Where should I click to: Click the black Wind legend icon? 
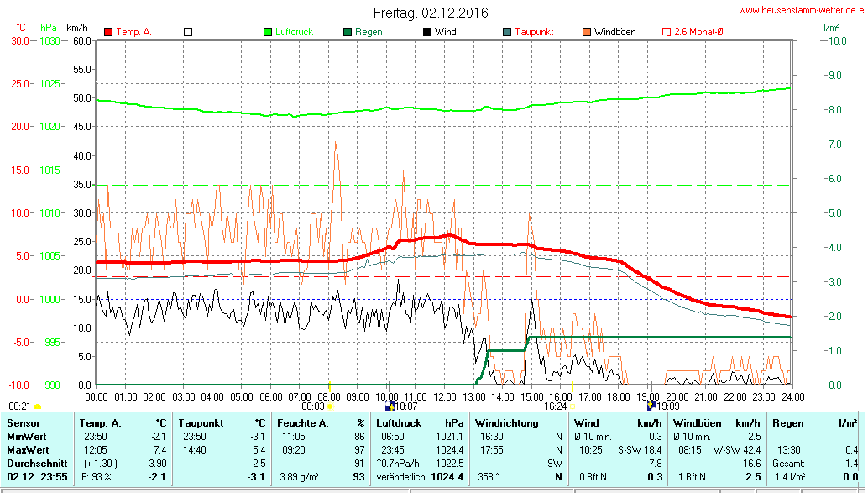pos(427,32)
